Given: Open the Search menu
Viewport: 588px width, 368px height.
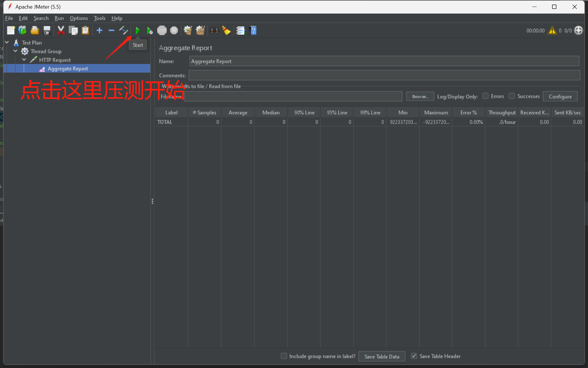Looking at the screenshot, I should (41, 18).
